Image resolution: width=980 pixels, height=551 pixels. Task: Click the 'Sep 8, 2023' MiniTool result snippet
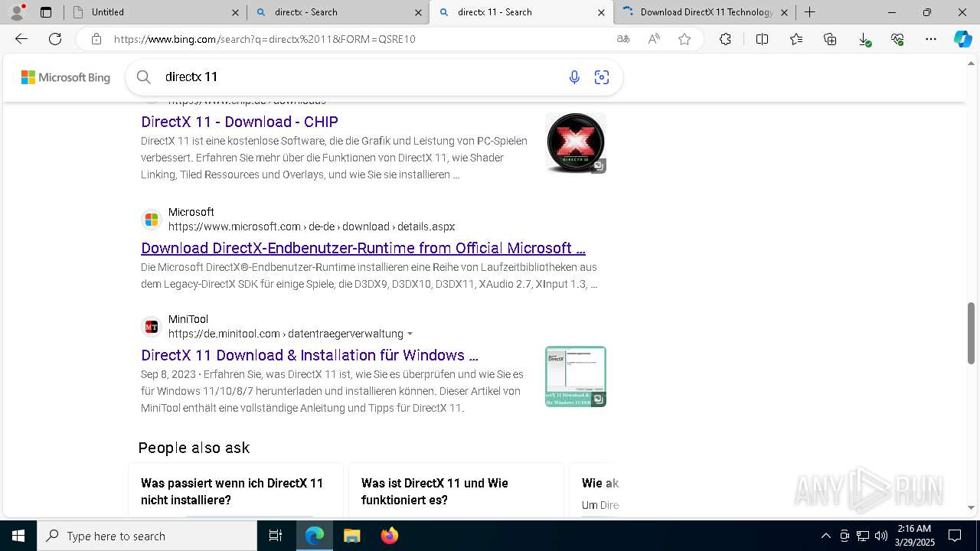point(332,391)
